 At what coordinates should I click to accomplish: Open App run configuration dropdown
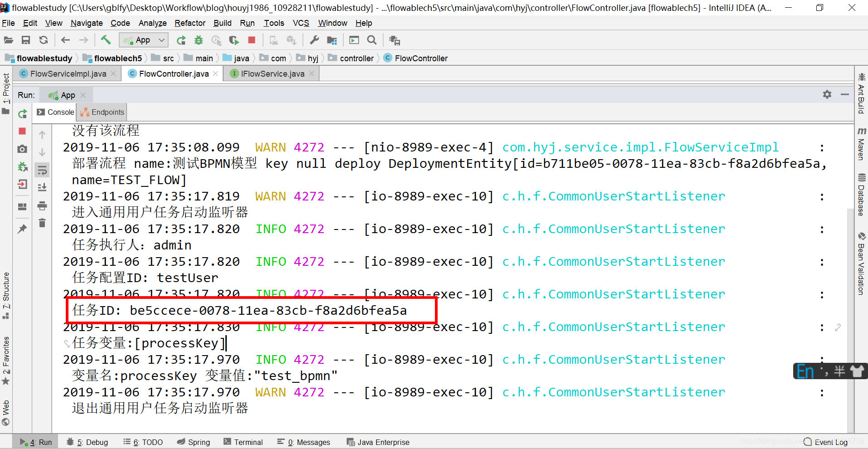[143, 40]
